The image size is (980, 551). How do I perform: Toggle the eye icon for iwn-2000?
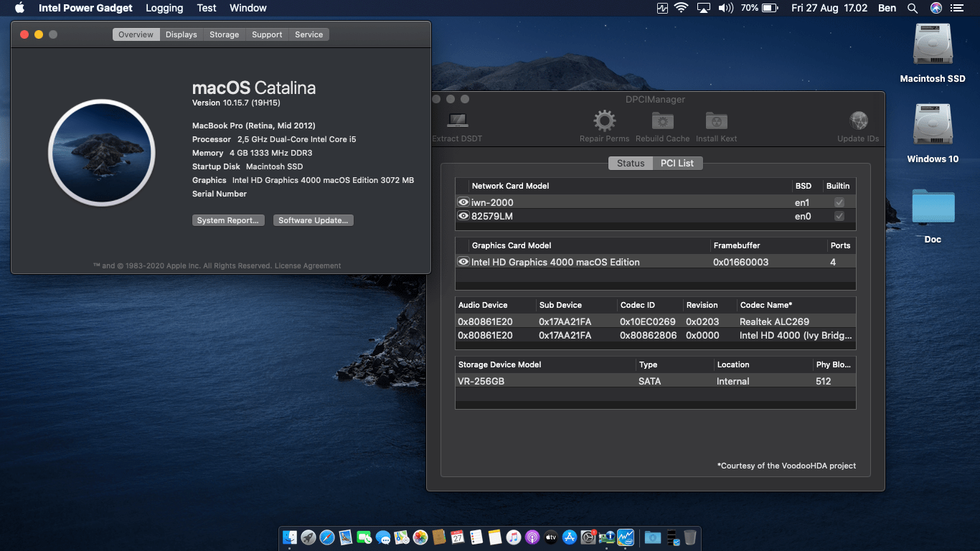(463, 202)
